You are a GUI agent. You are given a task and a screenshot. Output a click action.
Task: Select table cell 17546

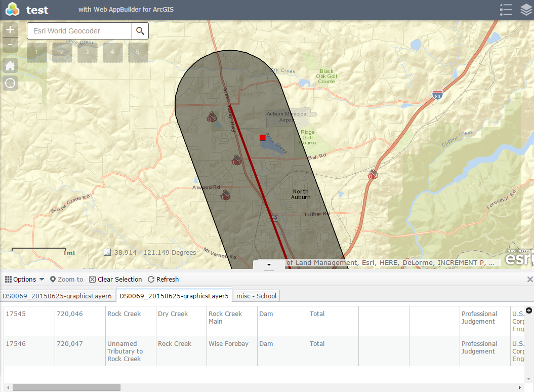point(29,351)
